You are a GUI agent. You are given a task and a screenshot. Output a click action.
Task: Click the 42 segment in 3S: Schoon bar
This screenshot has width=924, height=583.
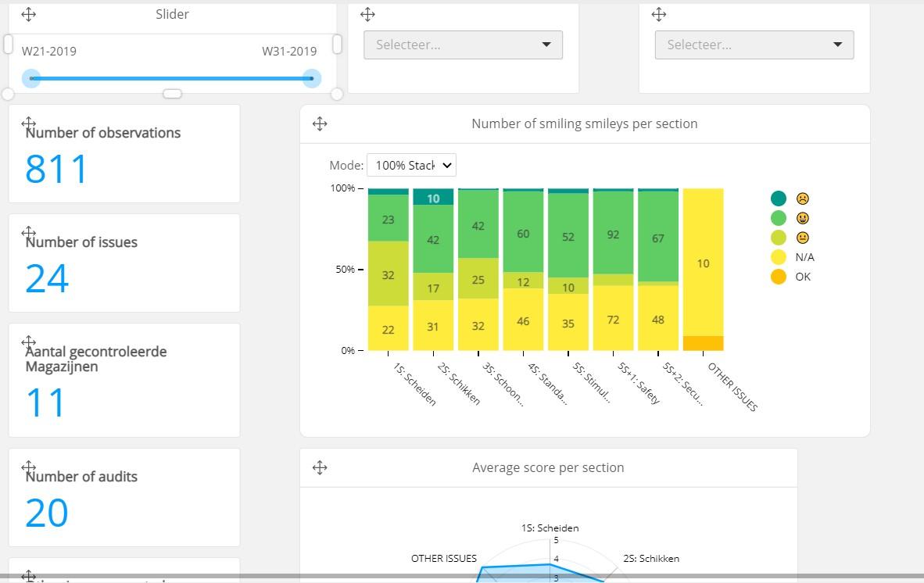pyautogui.click(x=478, y=224)
